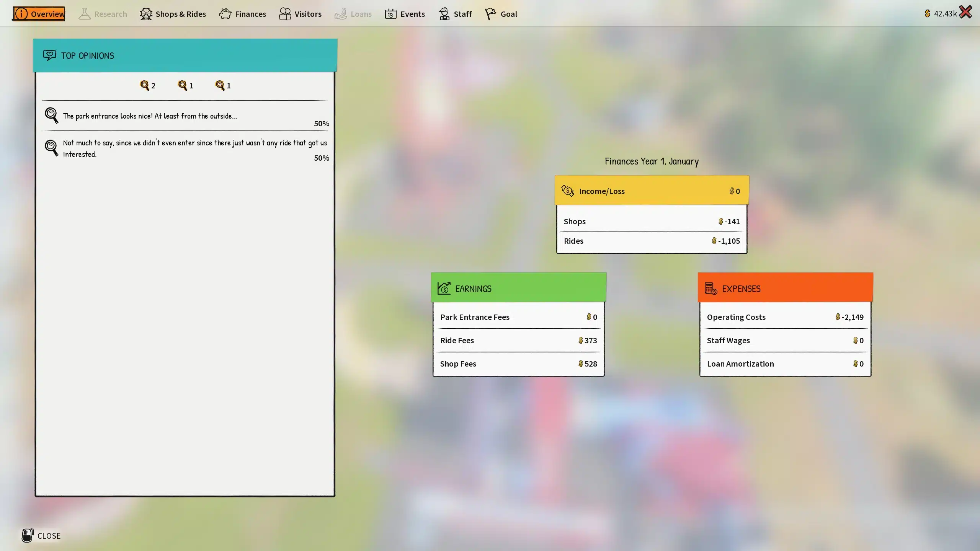The width and height of the screenshot is (980, 551).
Task: Select middle opinion filter with count 1
Action: pos(185,85)
